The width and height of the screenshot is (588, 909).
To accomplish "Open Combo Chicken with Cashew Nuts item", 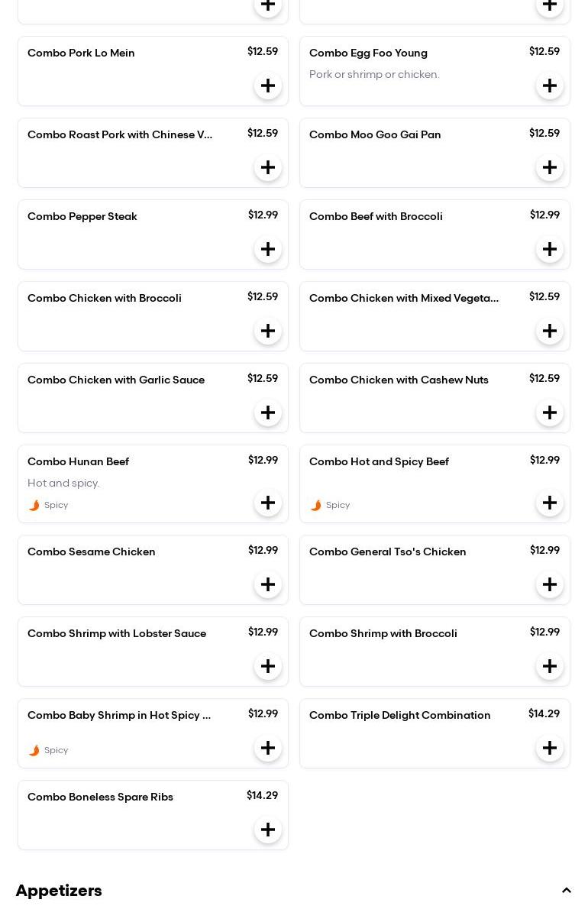I will (399, 380).
